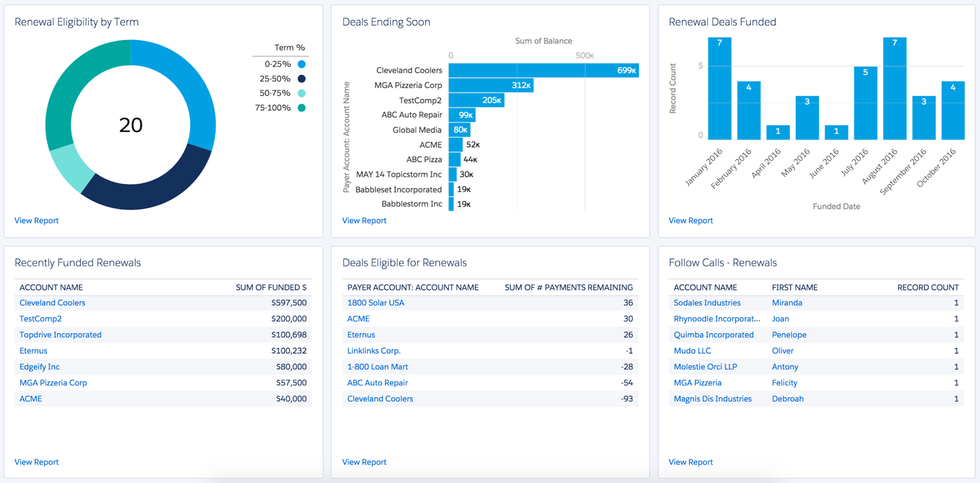
Task: Open Sodales Industries account
Action: click(707, 303)
